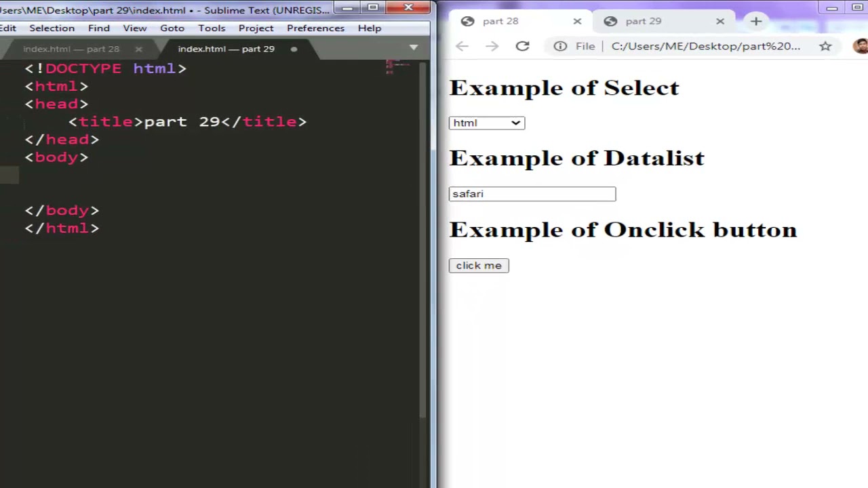The width and height of the screenshot is (868, 488).
Task: Open the Help menu
Action: (370, 28)
